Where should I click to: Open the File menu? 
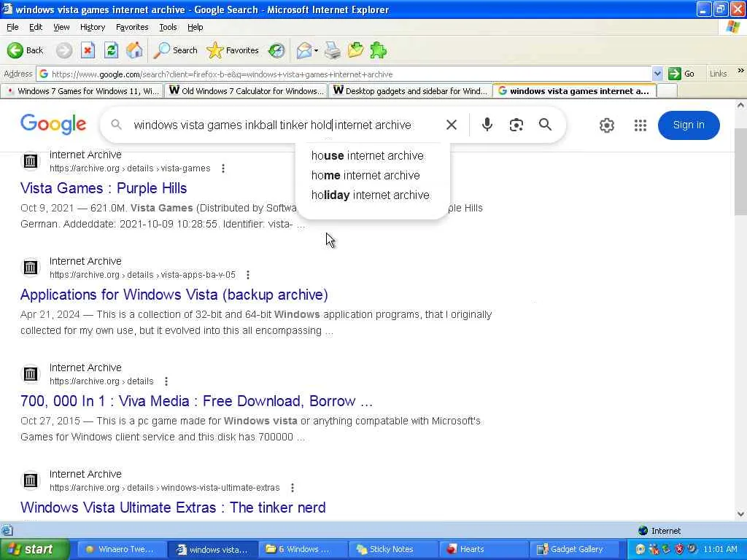[12, 27]
